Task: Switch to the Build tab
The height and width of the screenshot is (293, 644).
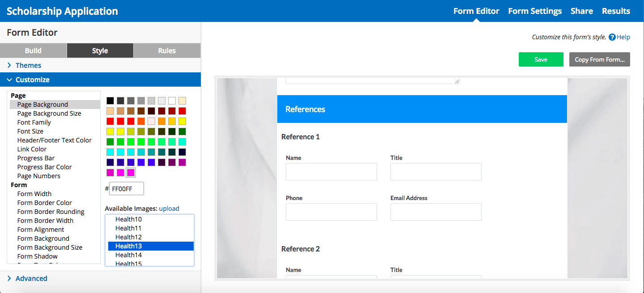Action: 33,50
